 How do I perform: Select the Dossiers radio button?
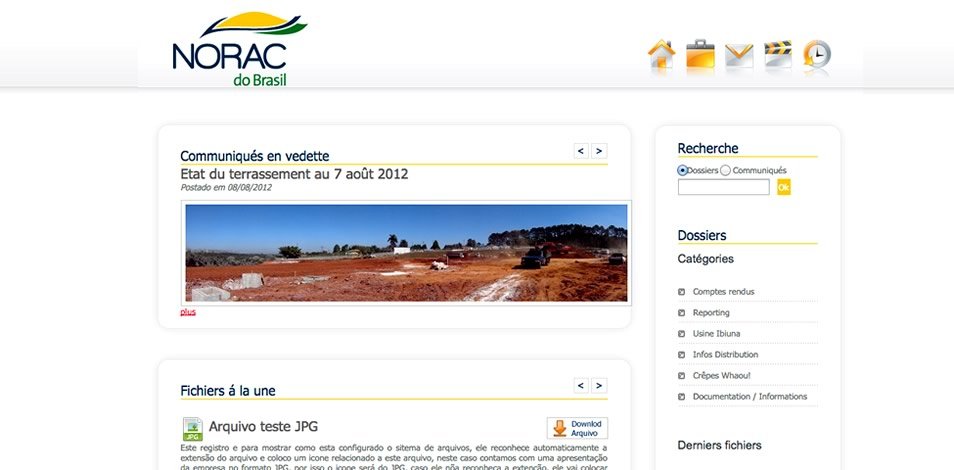click(x=683, y=170)
